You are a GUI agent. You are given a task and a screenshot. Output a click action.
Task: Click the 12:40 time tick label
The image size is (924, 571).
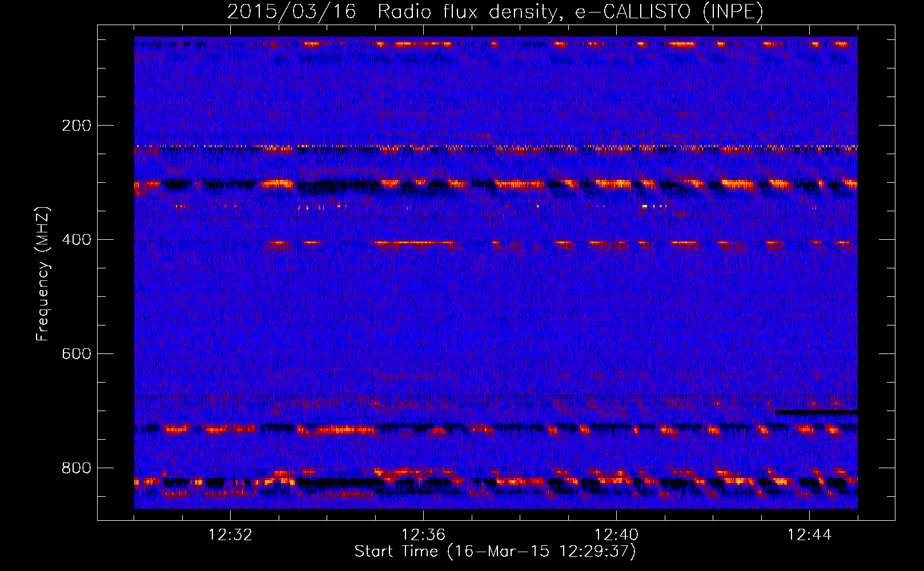click(616, 535)
